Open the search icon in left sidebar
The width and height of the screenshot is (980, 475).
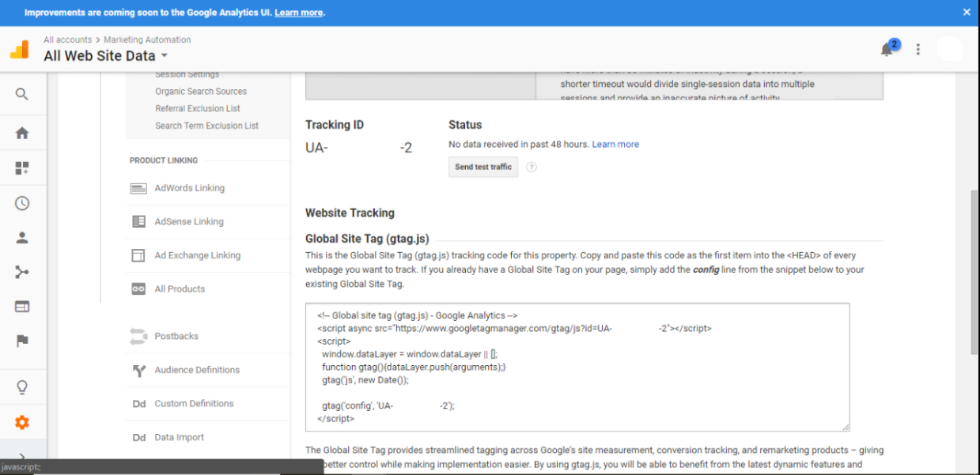(22, 94)
